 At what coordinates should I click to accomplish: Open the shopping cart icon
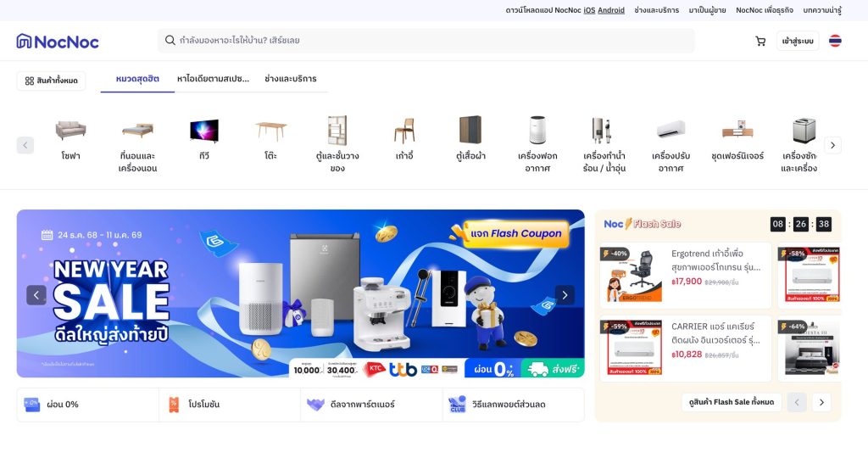coord(760,41)
